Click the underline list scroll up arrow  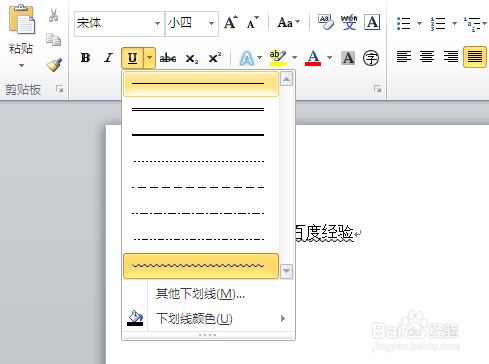click(287, 79)
